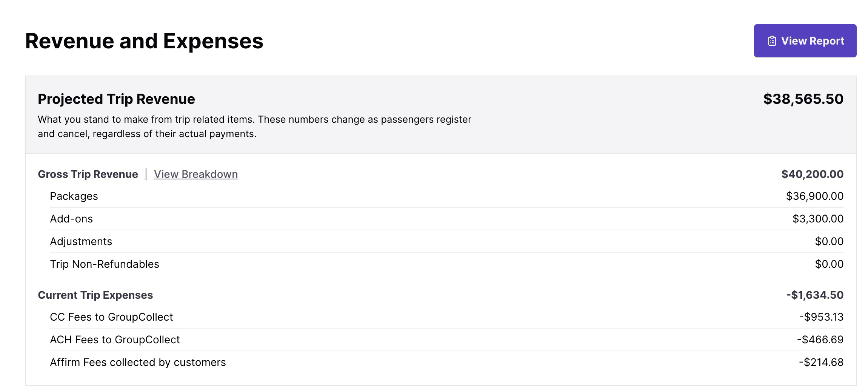Click the CC Fees to GroupCollect label
868x389 pixels.
tap(111, 317)
